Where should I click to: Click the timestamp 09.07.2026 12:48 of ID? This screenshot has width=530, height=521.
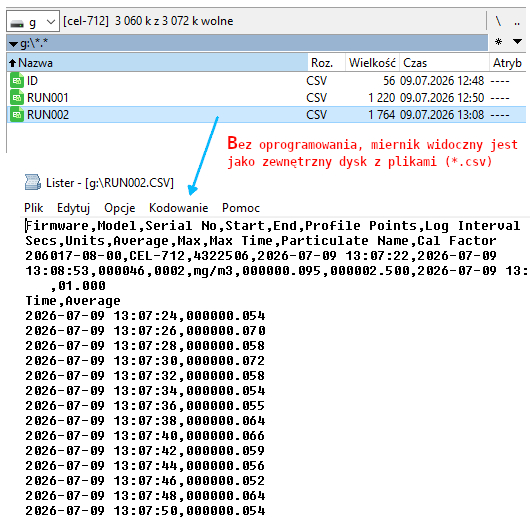(x=442, y=81)
